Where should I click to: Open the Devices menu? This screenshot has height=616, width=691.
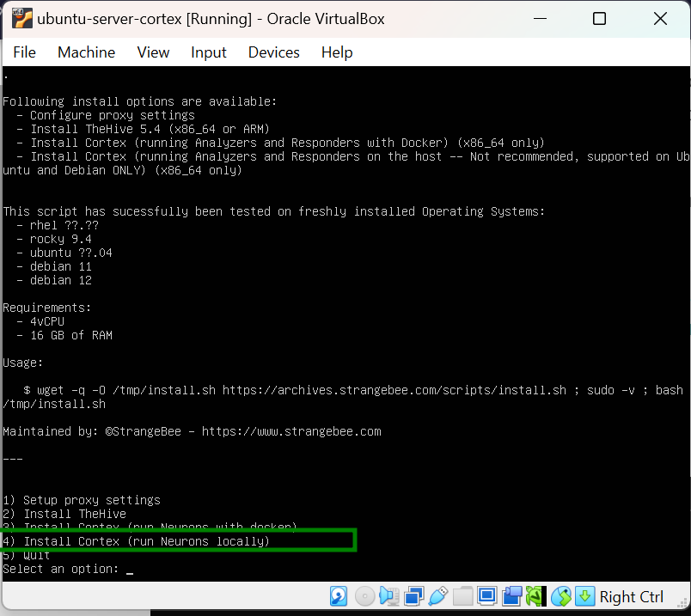click(x=273, y=52)
